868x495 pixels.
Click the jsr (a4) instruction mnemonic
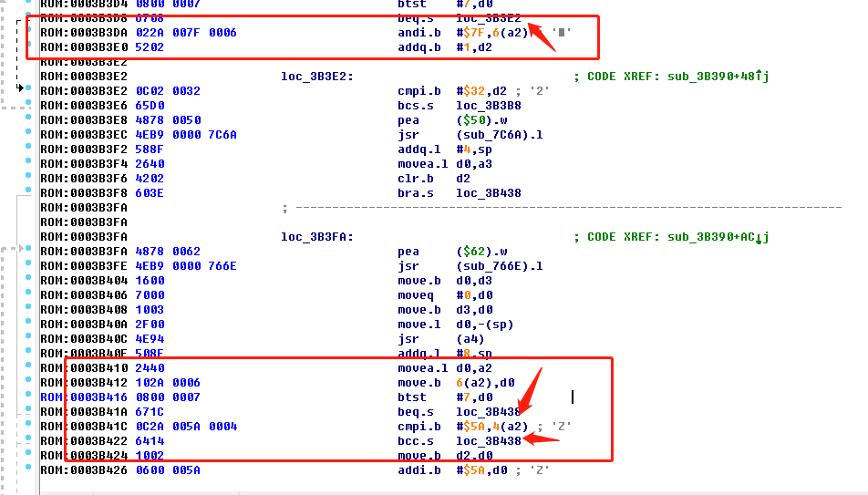(408, 339)
